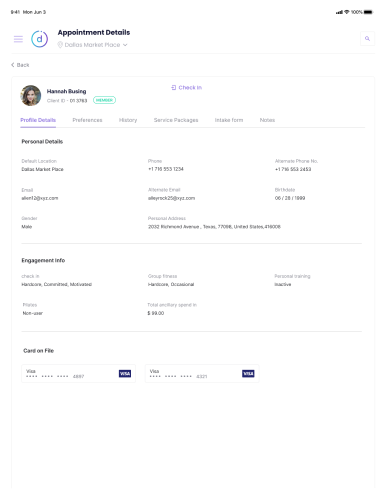The image size is (386, 490).
Task: Switch to the Intake form tab
Action: pos(229,120)
